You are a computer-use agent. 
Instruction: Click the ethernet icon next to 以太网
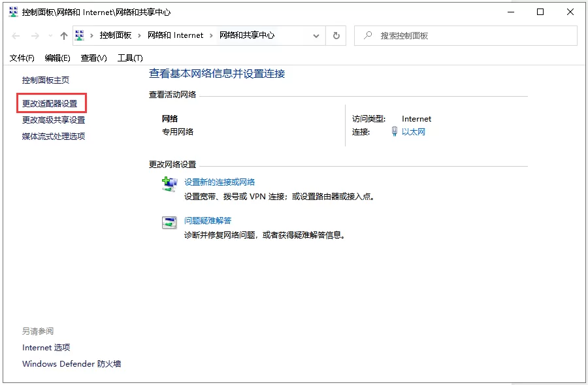point(393,131)
